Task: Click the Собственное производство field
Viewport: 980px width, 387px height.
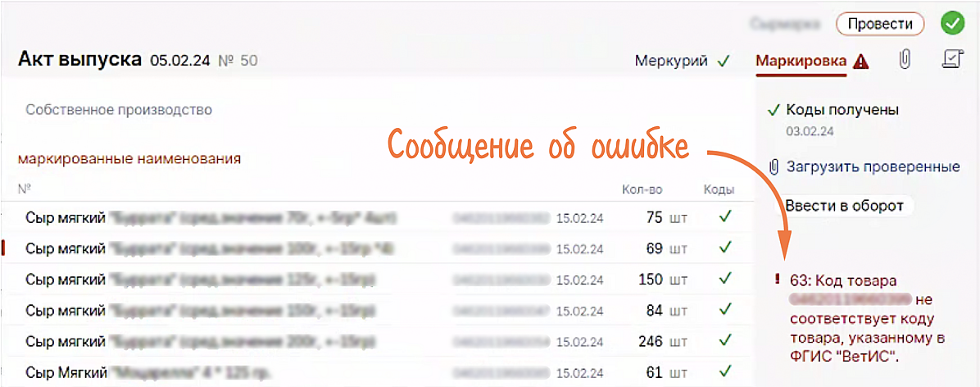Action: pos(119,110)
